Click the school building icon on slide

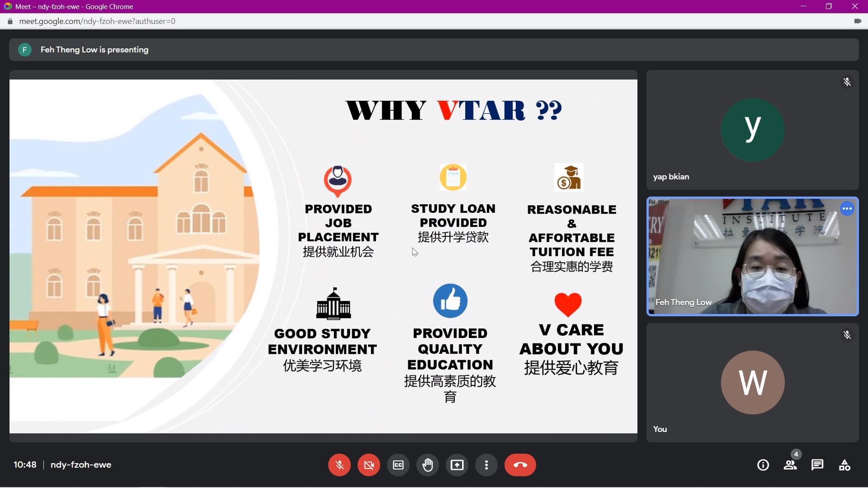[334, 303]
